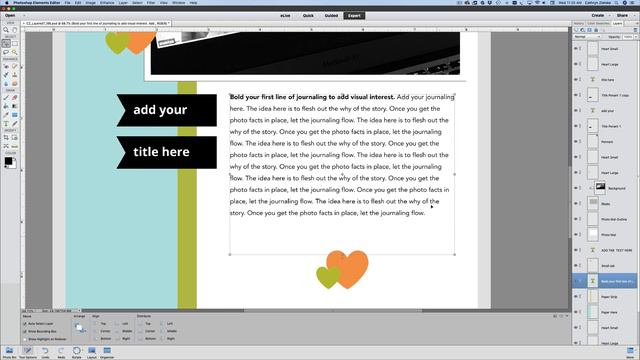Viewport: 640px width, 360px height.
Task: Select the Move tool
Action: [6, 43]
